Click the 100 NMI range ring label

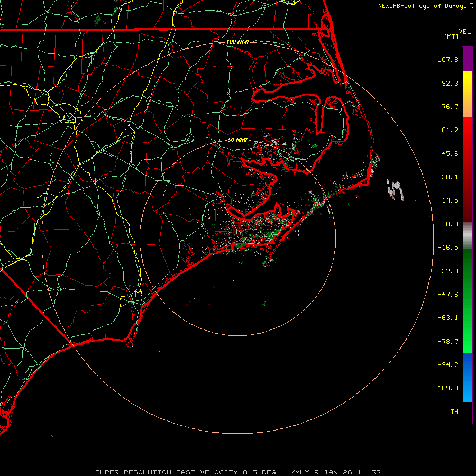click(x=237, y=42)
